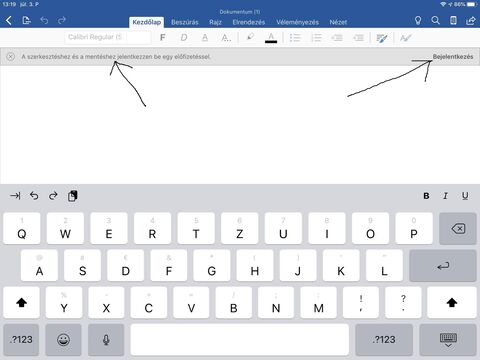Screen dimensions: 480x360
Task: Switch to mobile view icon
Action: coord(453,21)
